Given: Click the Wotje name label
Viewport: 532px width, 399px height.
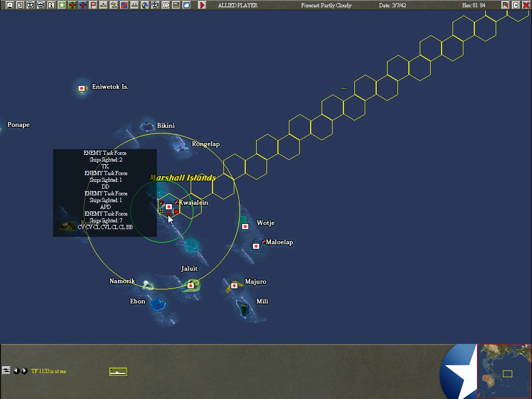Looking at the screenshot, I should (265, 223).
